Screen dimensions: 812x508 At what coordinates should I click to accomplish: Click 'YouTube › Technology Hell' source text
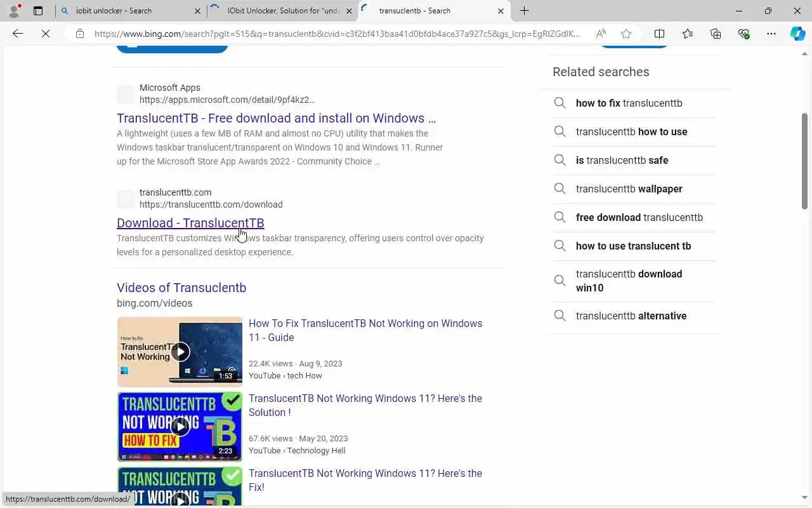coord(297,450)
